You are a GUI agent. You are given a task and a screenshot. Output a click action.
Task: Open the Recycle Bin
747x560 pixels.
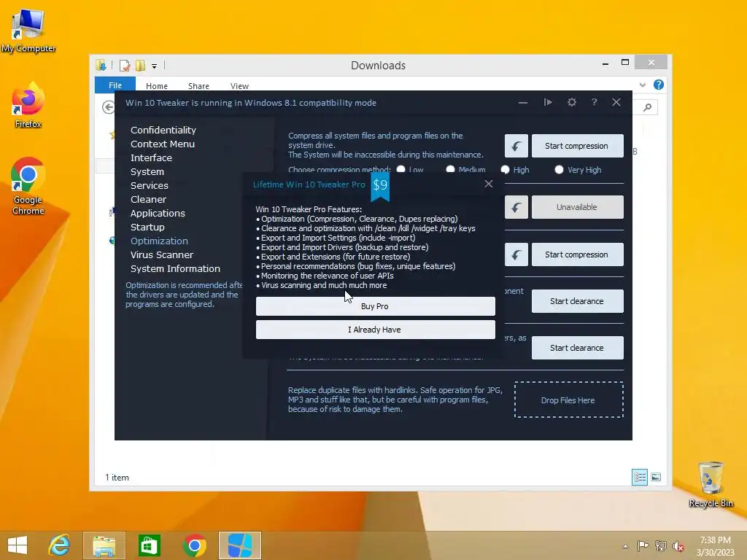(x=711, y=484)
